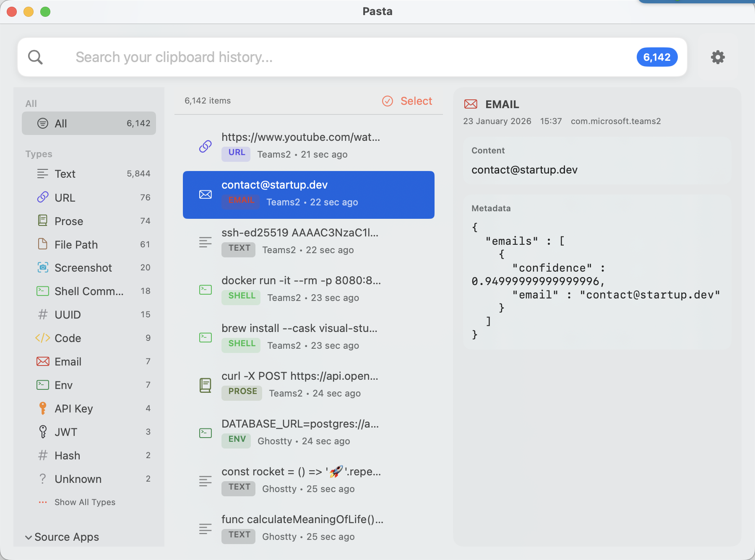This screenshot has width=755, height=560.
Task: Click the API Key icon in sidebar
Action: [x=43, y=408]
